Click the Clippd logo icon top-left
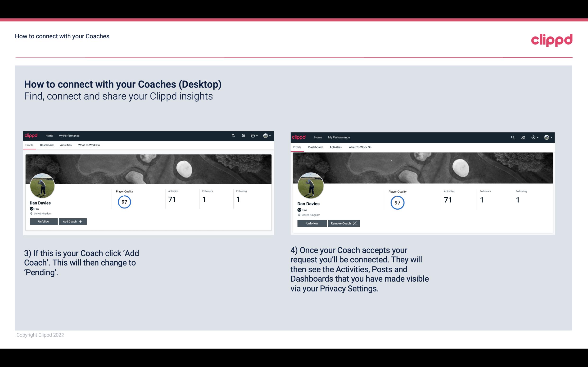 pyautogui.click(x=32, y=135)
